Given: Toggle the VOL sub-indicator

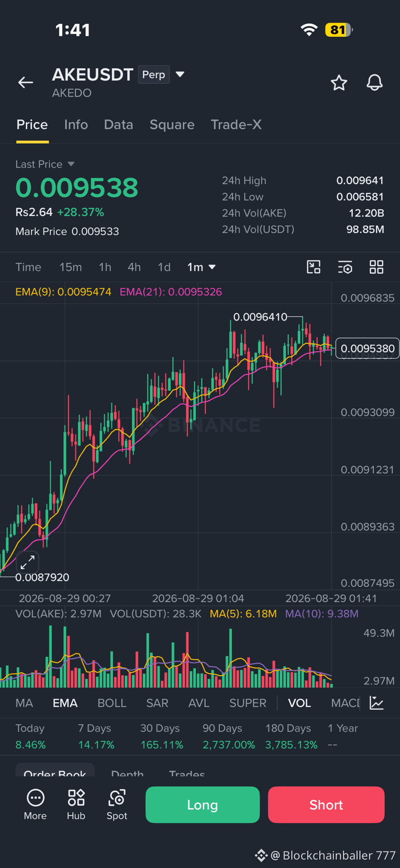Looking at the screenshot, I should point(300,703).
